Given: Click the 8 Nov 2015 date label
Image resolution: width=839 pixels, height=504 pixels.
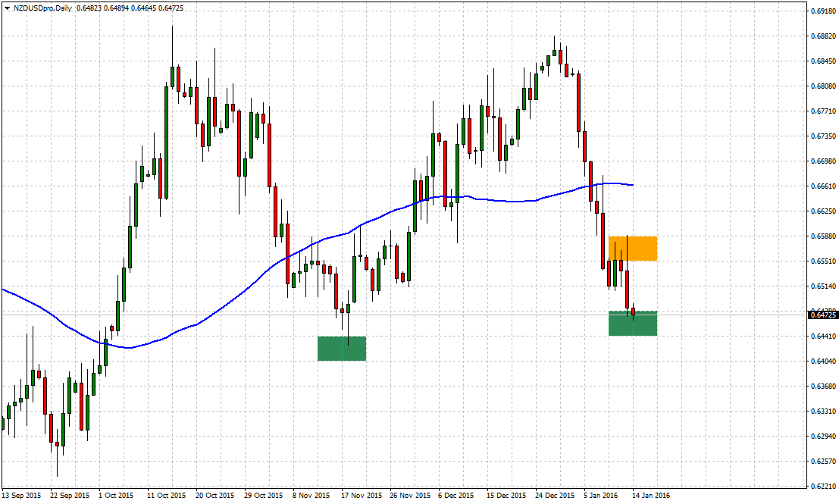Looking at the screenshot, I should pos(311,496).
